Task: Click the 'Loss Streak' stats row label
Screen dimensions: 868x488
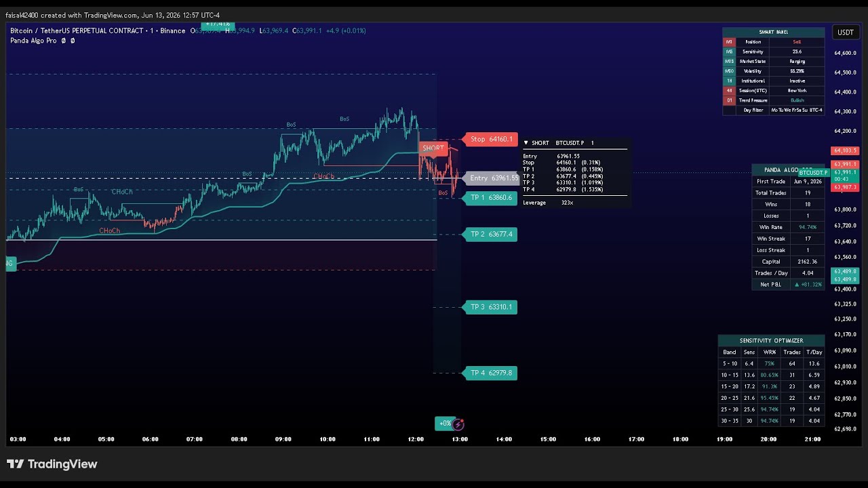Action: pos(771,250)
